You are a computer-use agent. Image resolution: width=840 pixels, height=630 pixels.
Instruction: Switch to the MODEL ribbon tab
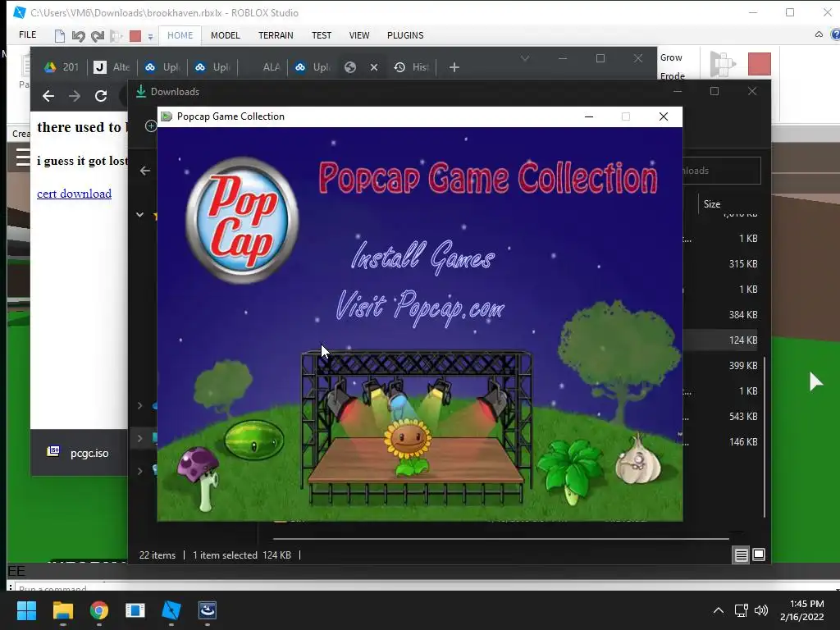coord(225,35)
